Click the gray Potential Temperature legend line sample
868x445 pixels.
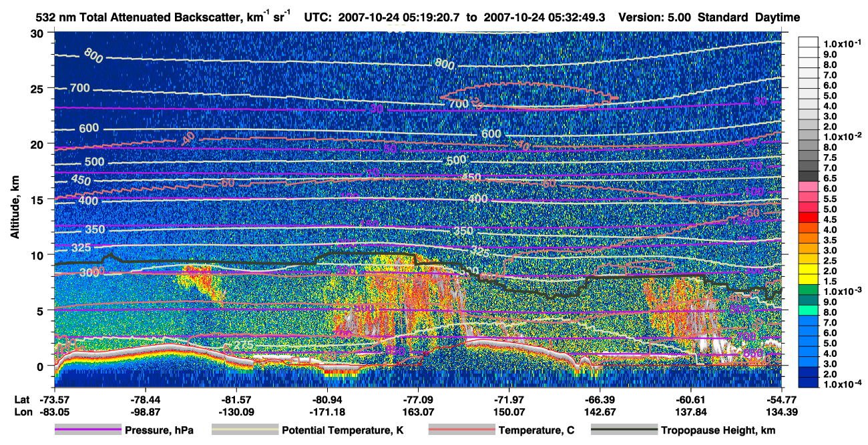(x=245, y=430)
